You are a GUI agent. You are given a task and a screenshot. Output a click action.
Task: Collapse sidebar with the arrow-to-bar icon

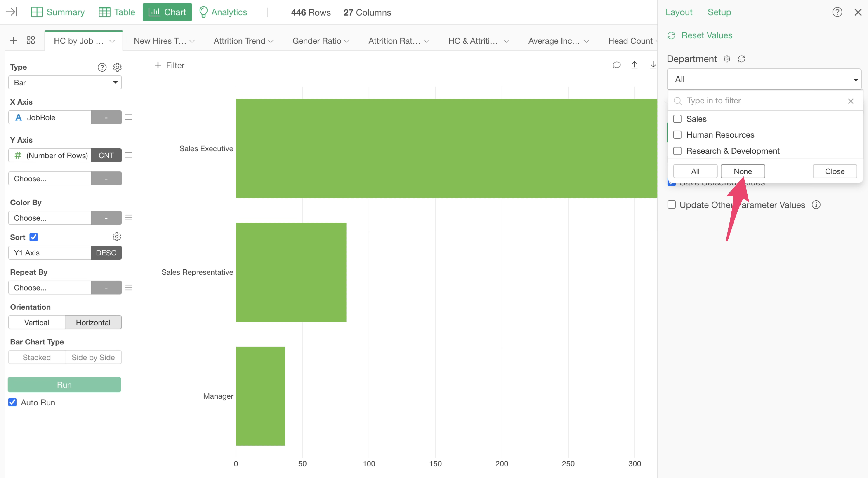[x=12, y=12]
